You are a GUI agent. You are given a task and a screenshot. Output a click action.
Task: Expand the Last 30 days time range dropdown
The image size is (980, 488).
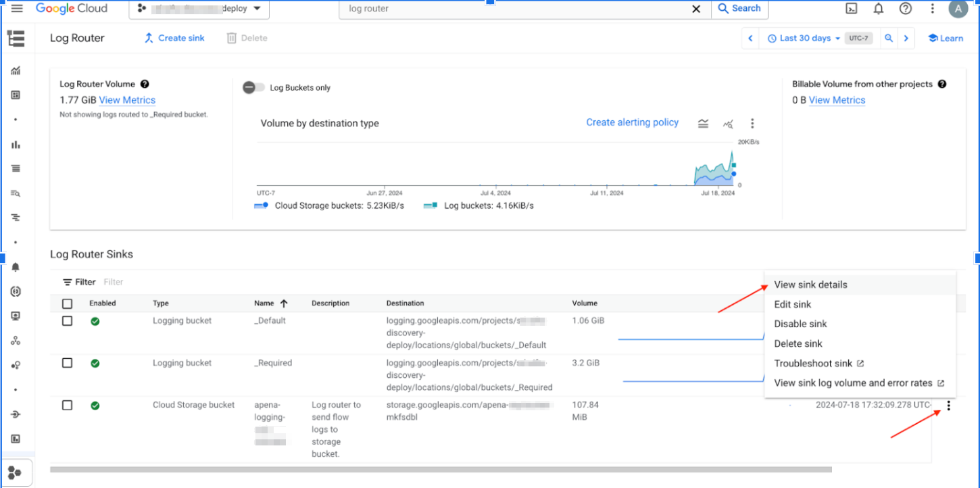[804, 39]
